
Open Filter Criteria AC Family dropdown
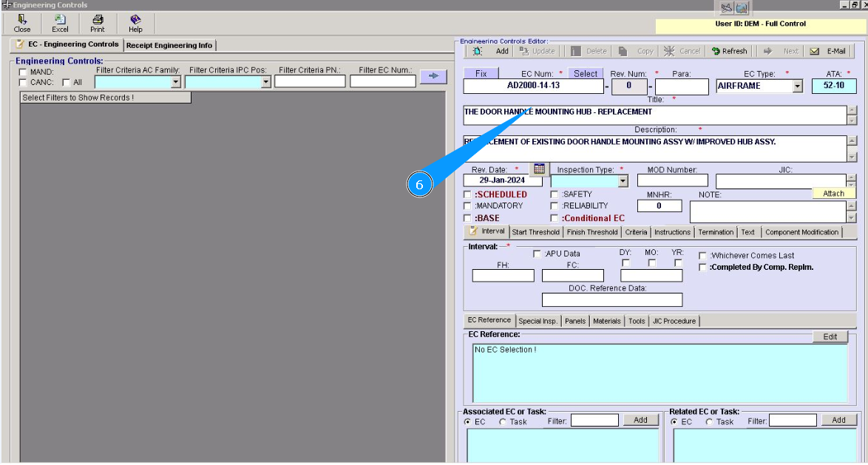[175, 82]
